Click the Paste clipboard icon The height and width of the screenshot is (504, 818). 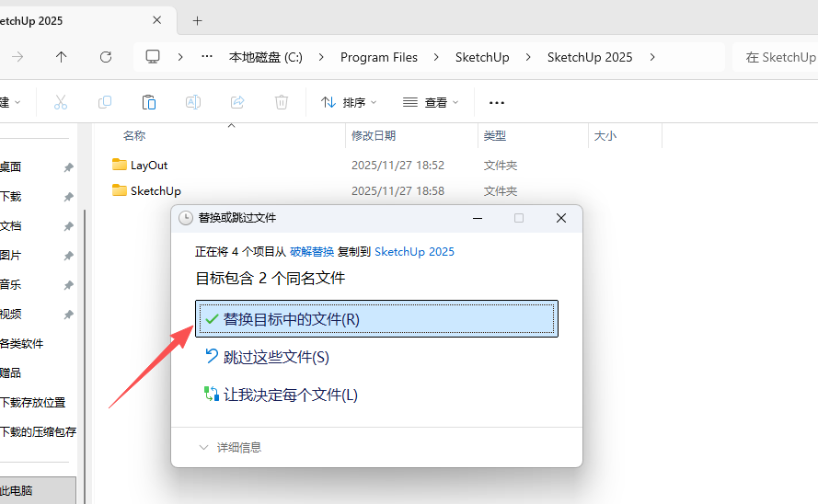(x=149, y=102)
